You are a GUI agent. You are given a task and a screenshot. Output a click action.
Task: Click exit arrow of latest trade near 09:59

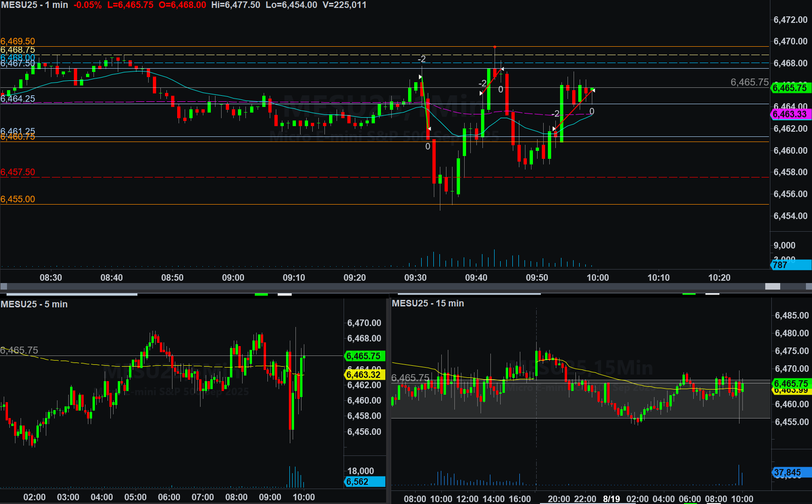(593, 90)
